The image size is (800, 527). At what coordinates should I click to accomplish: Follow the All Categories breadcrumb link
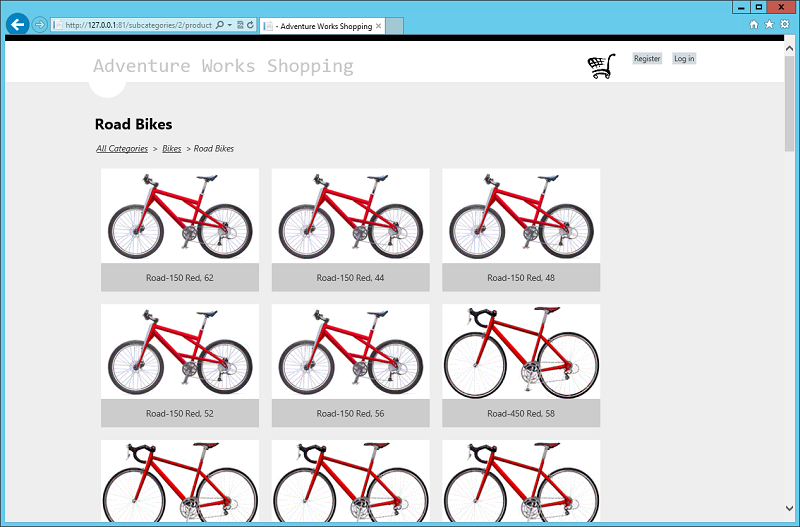(122, 148)
